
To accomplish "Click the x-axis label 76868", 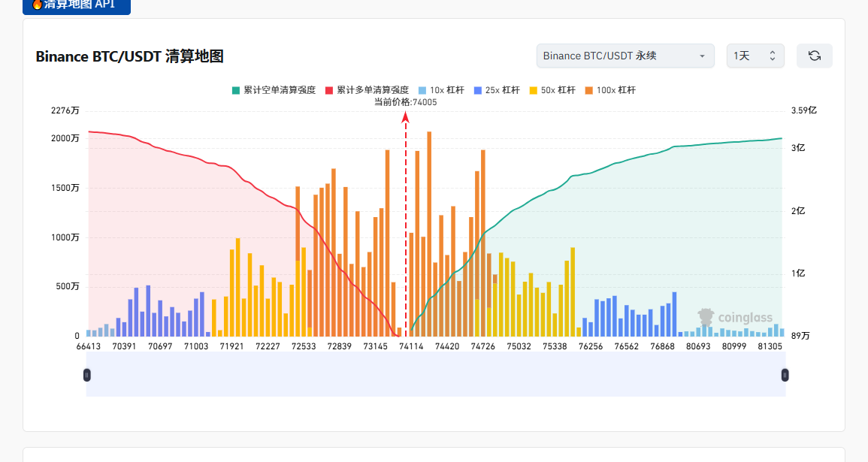I will pyautogui.click(x=663, y=346).
